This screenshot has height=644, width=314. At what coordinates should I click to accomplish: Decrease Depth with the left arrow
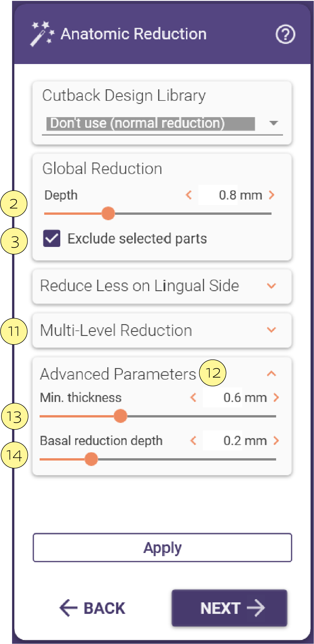coord(189,195)
